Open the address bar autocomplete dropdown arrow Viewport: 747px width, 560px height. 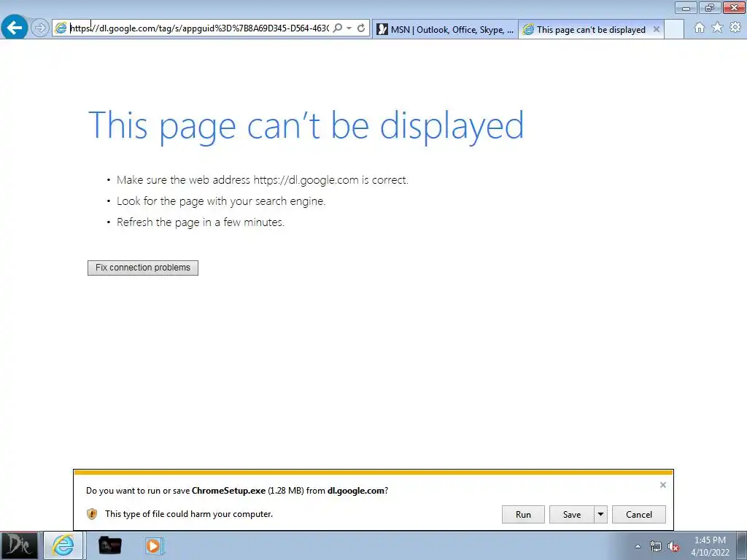349,28
